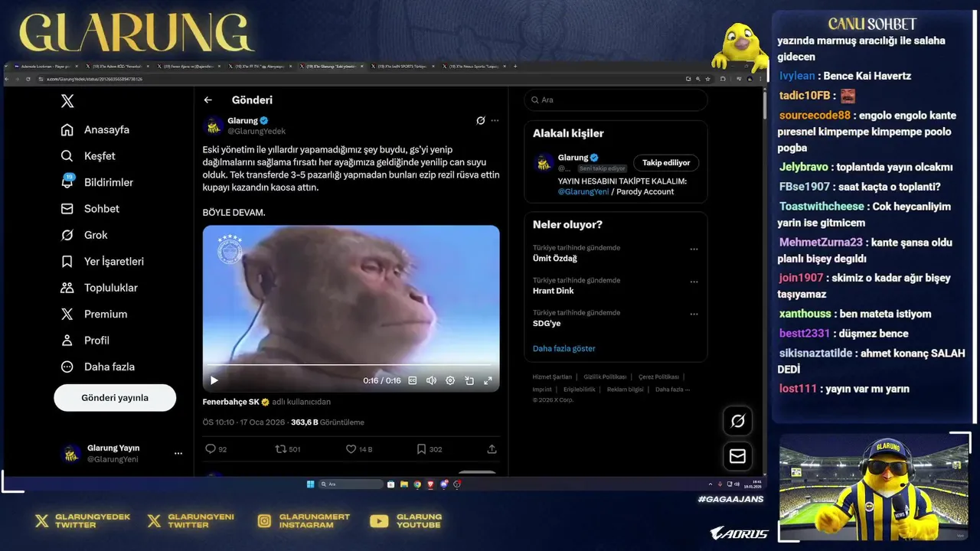Click the reply icon with 92
This screenshot has height=551, width=980.
(211, 449)
